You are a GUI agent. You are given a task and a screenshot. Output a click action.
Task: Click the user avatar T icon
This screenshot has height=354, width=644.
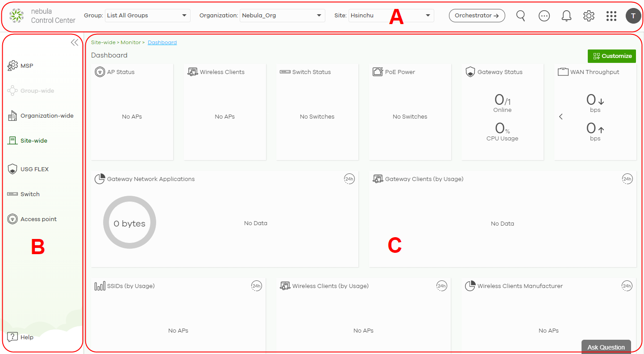[x=633, y=16]
